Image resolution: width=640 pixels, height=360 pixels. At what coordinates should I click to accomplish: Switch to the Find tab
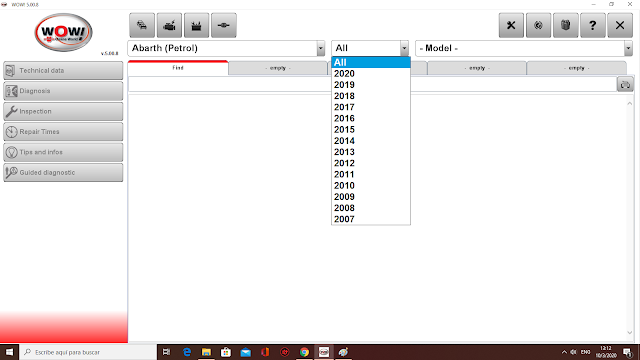(x=178, y=68)
